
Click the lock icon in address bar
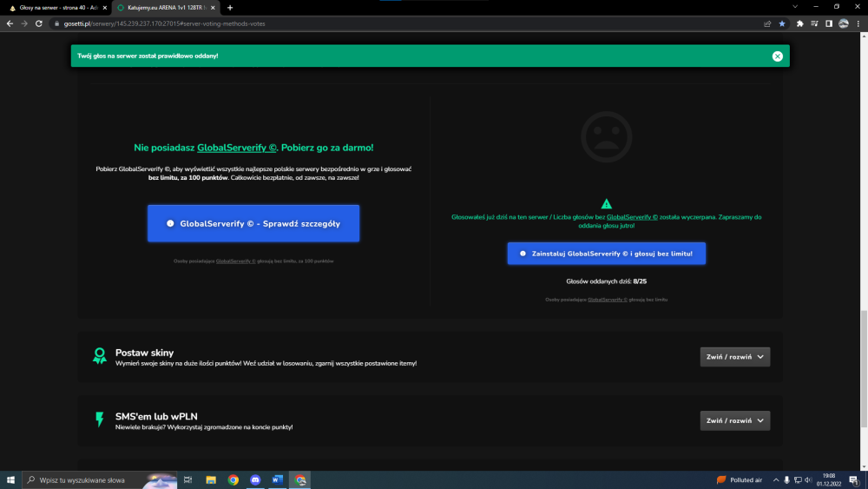coord(56,23)
